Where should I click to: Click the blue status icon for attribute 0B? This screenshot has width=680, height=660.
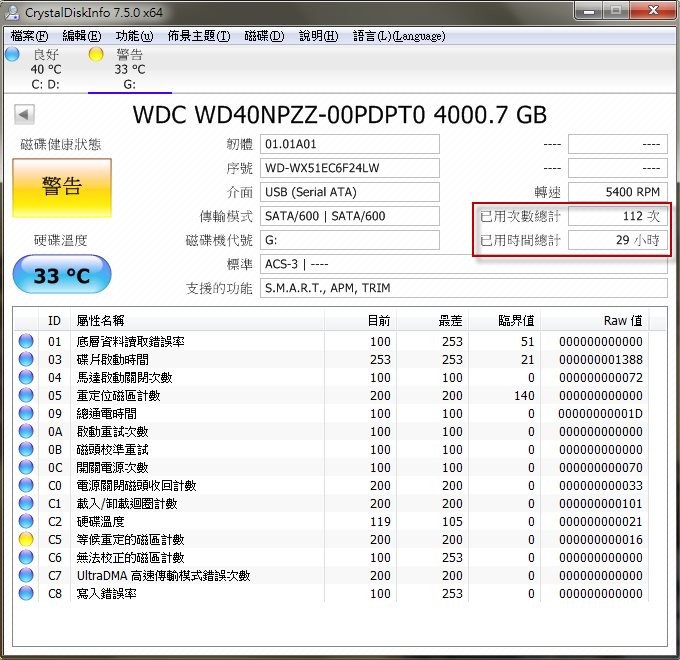pos(26,449)
